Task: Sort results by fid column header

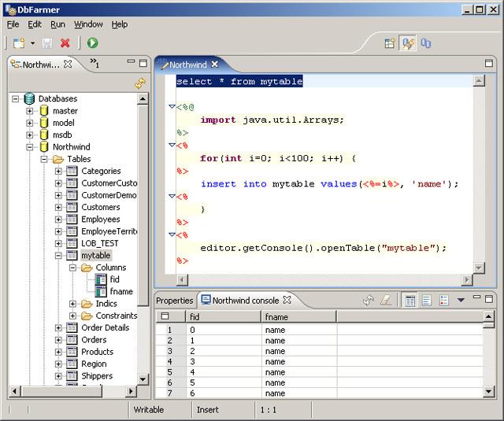Action: point(224,317)
